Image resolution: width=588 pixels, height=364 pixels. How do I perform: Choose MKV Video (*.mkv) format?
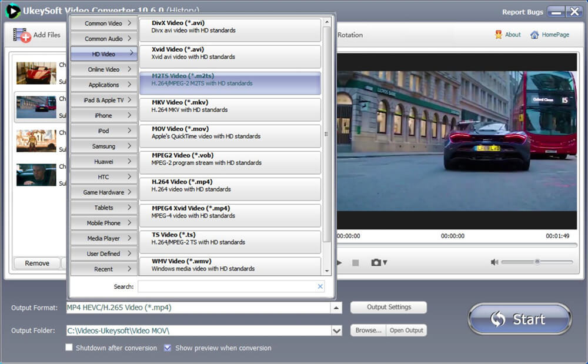click(230, 109)
